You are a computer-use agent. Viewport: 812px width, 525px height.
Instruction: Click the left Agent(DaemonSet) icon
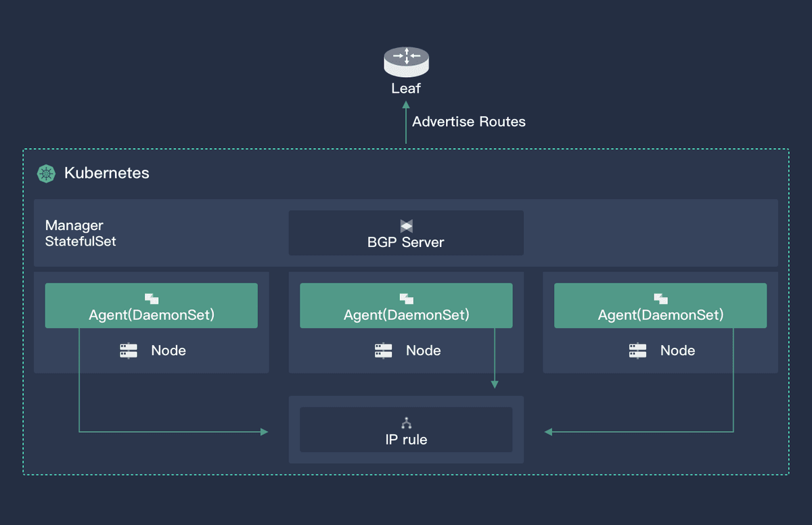[x=151, y=298]
